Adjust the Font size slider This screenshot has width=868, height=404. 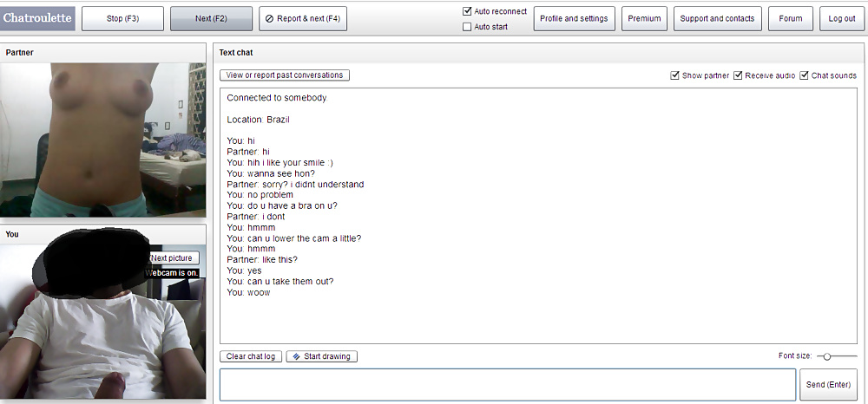(x=827, y=356)
